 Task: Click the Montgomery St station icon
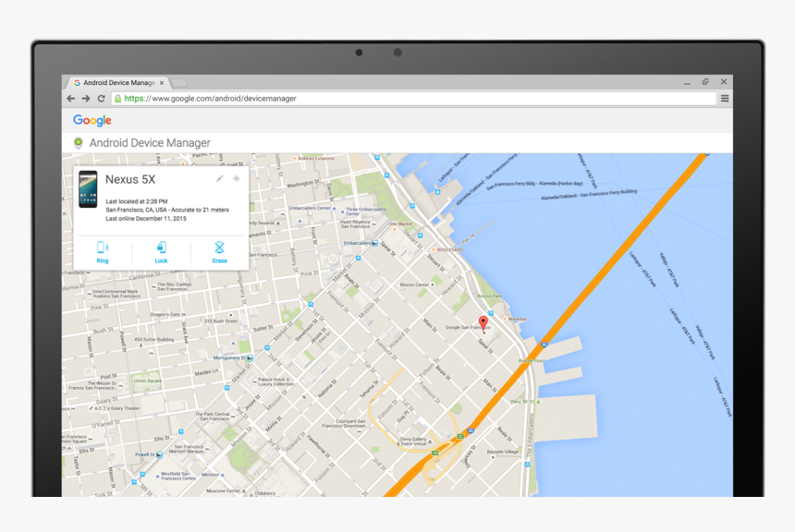coord(250,358)
